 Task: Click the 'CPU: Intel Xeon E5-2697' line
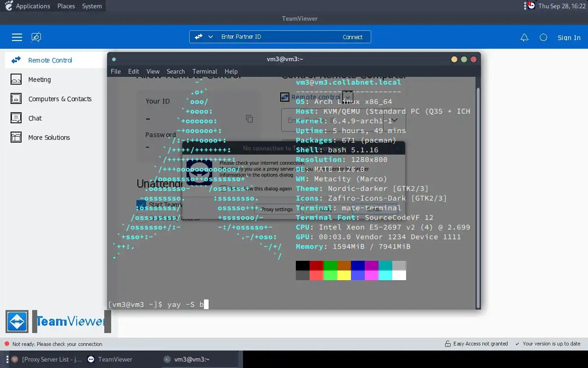[x=383, y=227]
